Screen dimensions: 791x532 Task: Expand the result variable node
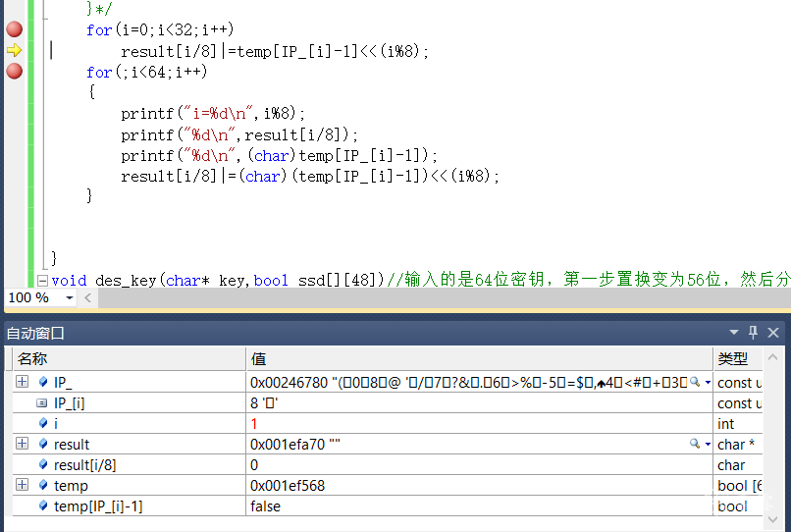(x=22, y=445)
